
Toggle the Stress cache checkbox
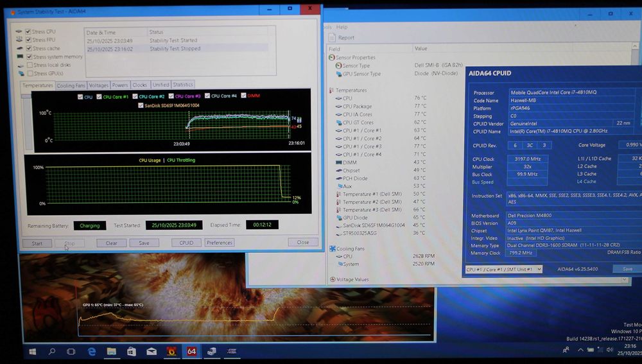29,48
